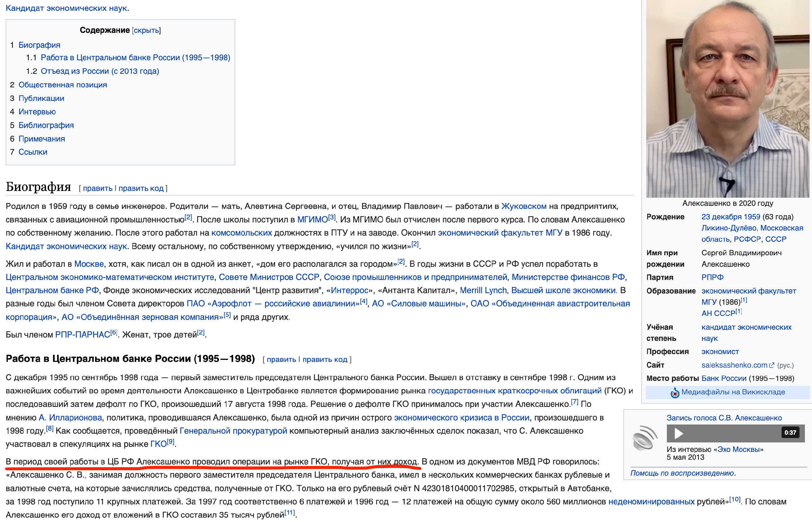Open the РПР-ПАРНАС link
812x522 pixels.
pos(83,335)
